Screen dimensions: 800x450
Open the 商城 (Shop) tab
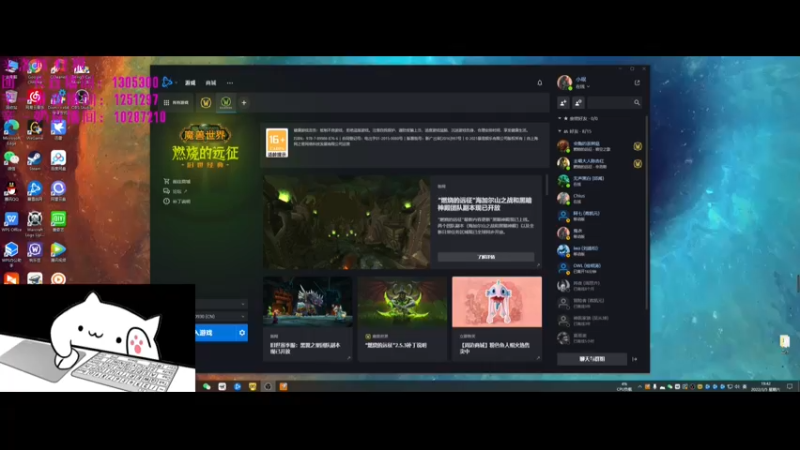211,83
